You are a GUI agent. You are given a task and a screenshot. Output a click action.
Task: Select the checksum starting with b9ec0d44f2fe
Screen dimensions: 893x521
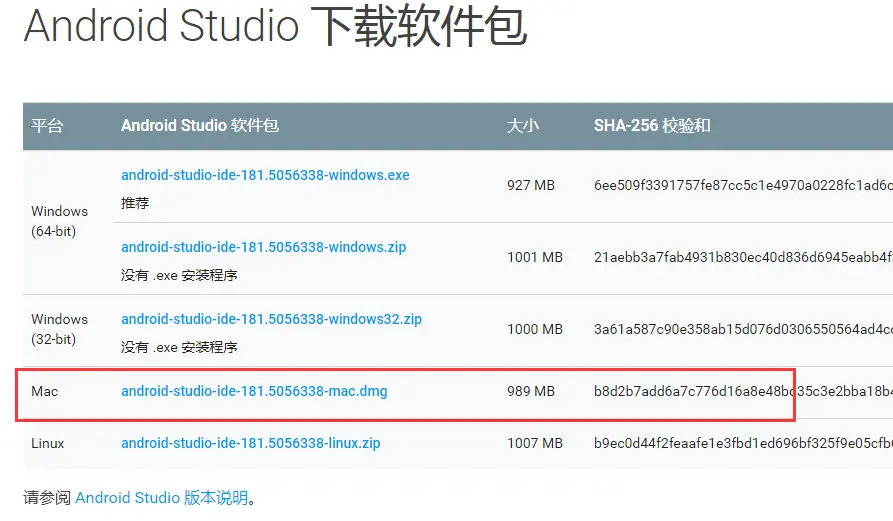[743, 443]
